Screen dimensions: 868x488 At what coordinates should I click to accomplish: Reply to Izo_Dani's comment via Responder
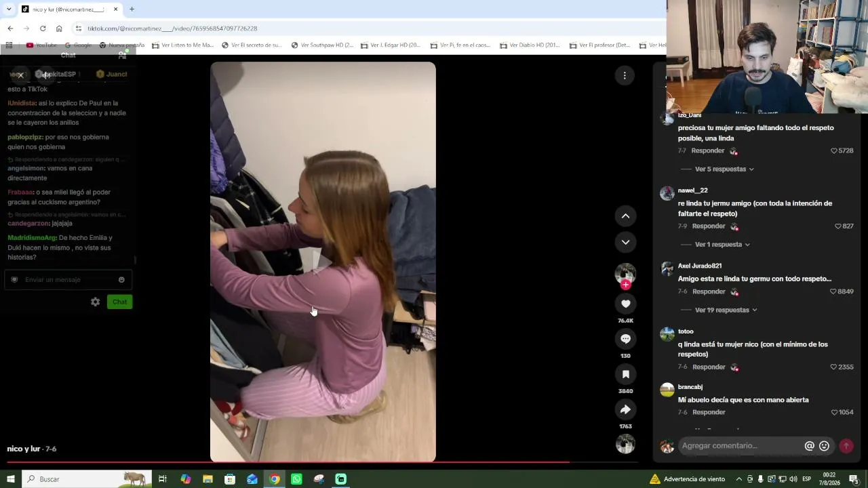[x=708, y=150]
